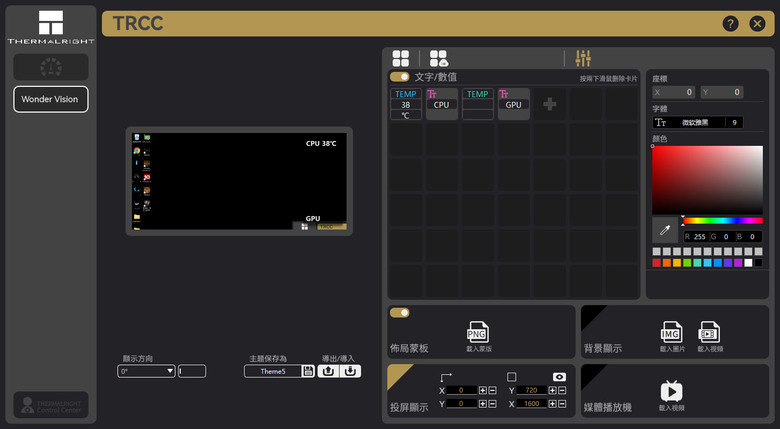Choose the orange preset color swatch

pyautogui.click(x=667, y=263)
